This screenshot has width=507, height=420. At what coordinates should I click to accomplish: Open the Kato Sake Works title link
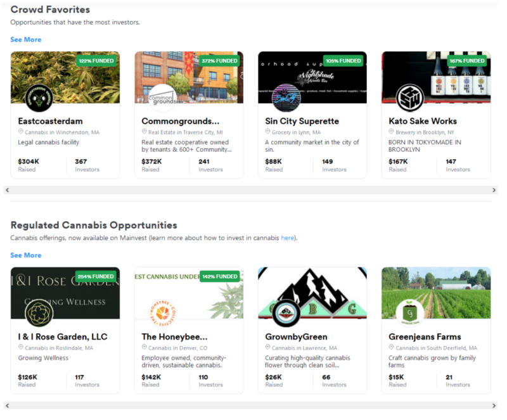coord(423,121)
